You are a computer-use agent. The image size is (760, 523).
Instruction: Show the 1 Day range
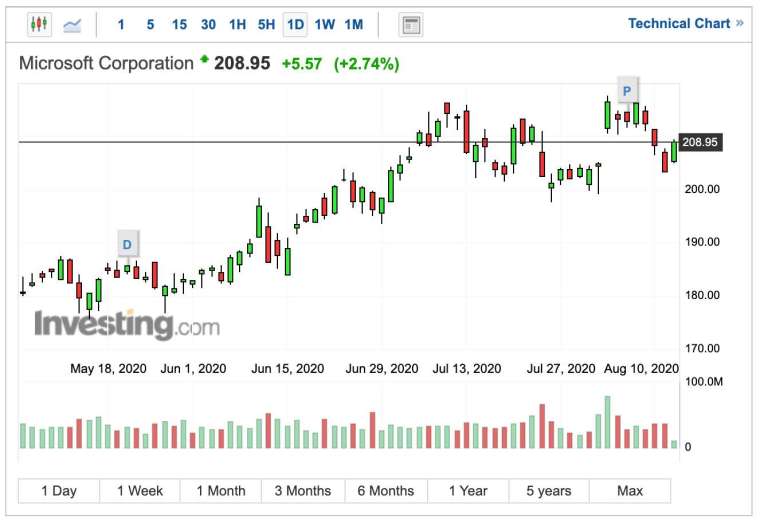pyautogui.click(x=59, y=491)
